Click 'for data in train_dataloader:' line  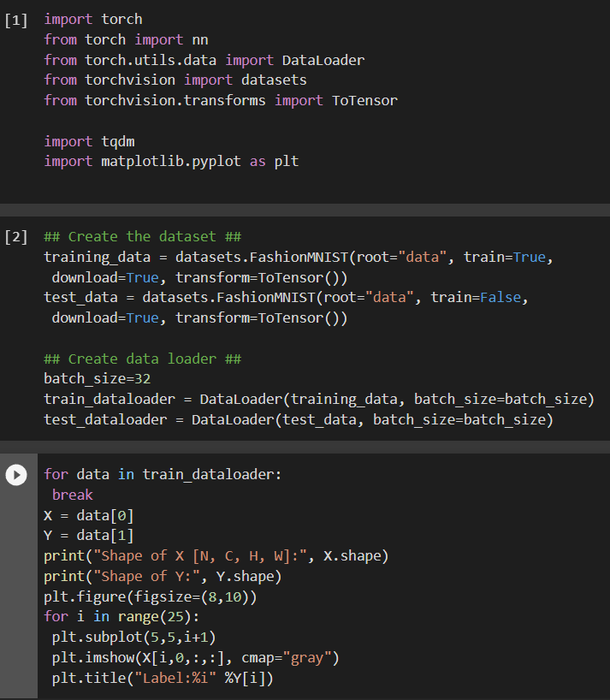tap(163, 475)
